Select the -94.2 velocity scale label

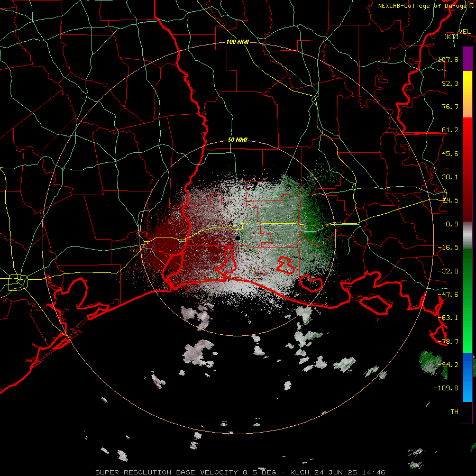coord(448,365)
